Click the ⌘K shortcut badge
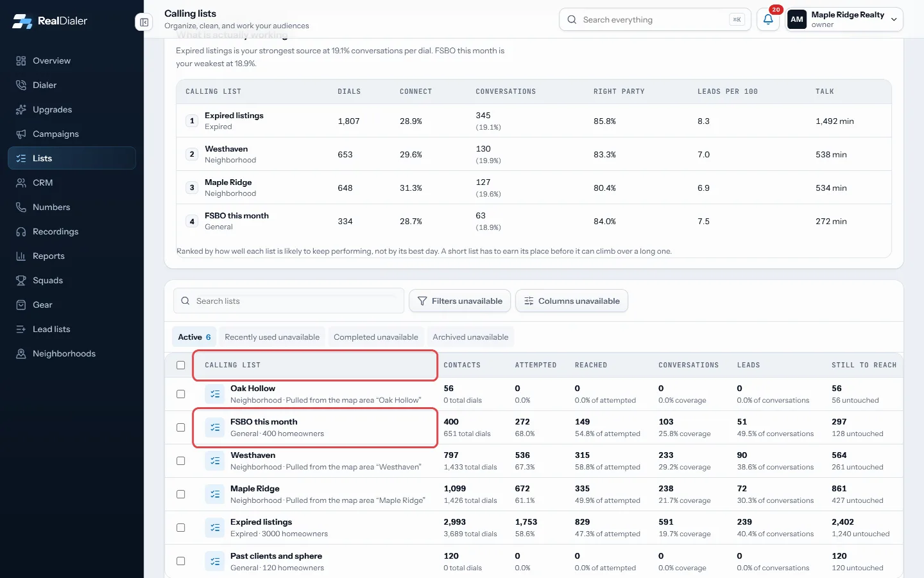Viewport: 924px width, 578px height. point(737,19)
